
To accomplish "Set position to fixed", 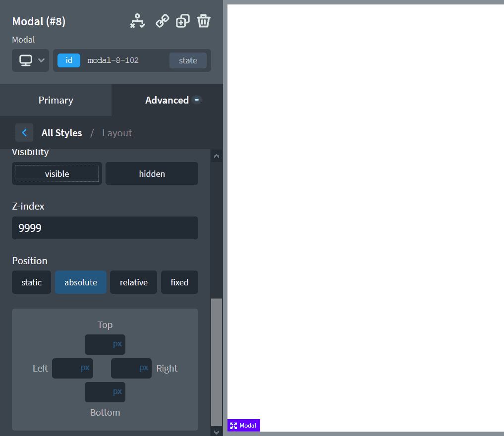I will [179, 282].
